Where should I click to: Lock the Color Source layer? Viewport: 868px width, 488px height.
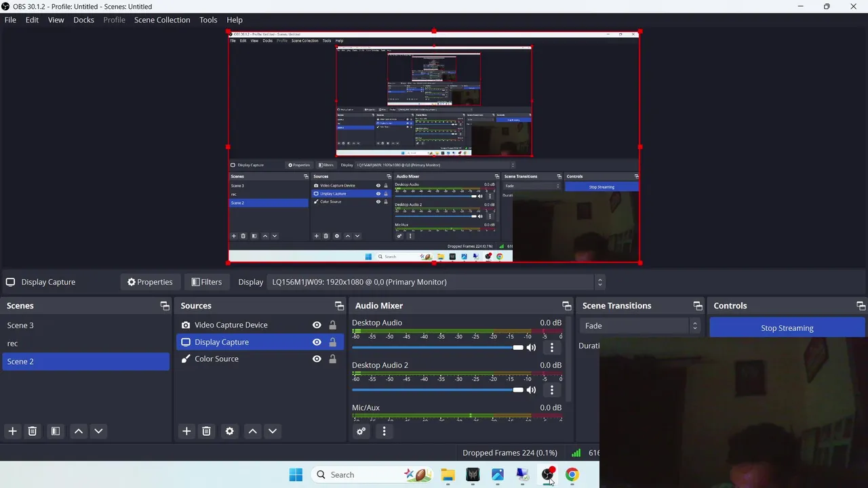point(332,359)
